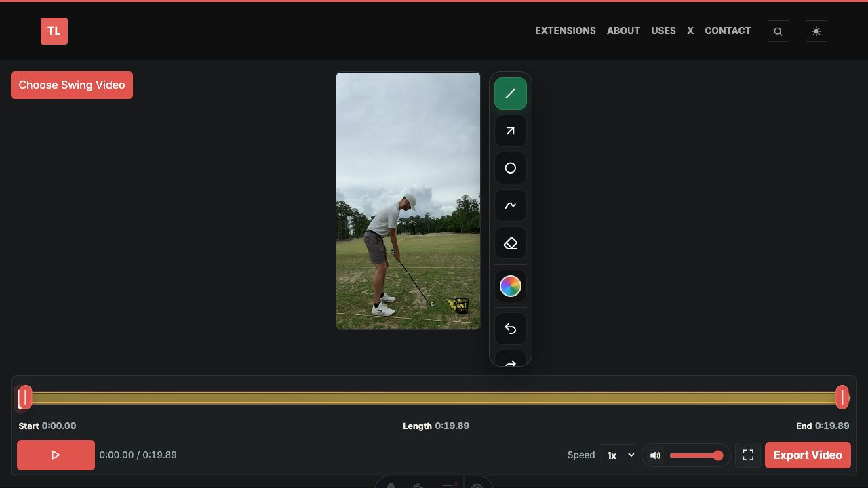Screen dimensions: 868x488
Task: Adjust the volume slider
Action: [696, 455]
